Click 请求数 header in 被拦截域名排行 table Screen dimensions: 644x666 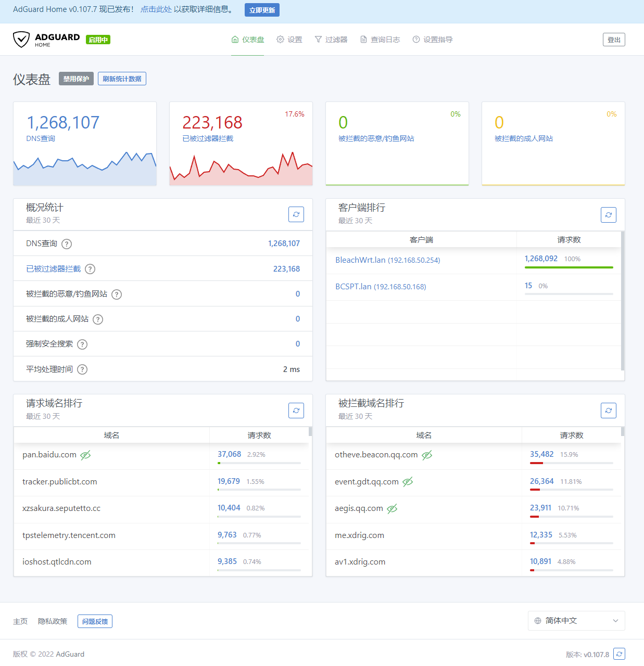(572, 436)
